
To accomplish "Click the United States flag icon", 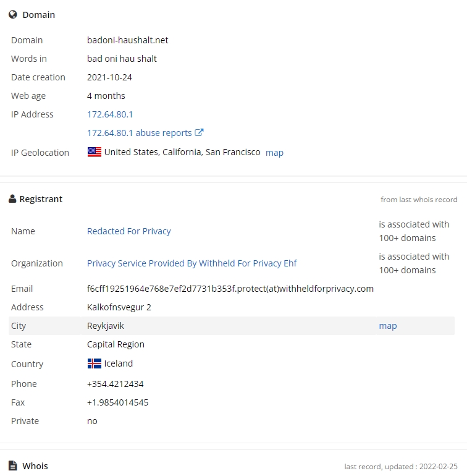I will pos(95,152).
